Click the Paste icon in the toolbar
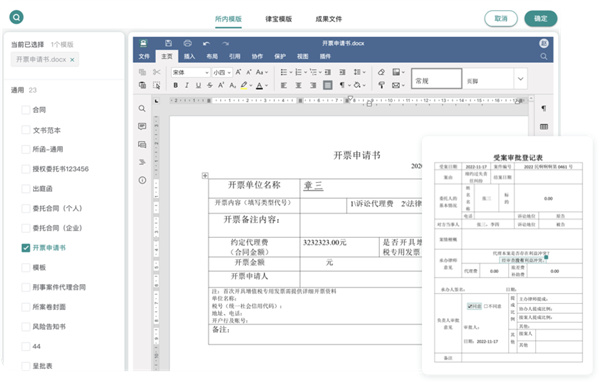The image size is (600, 383). [142, 85]
